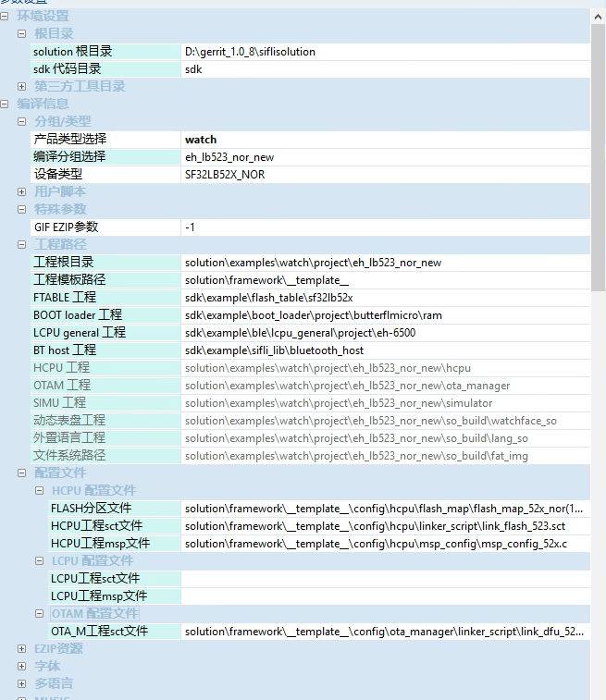This screenshot has width=606, height=700.
Task: Click the HCPU 配置文件 heading
Action: tap(93, 491)
